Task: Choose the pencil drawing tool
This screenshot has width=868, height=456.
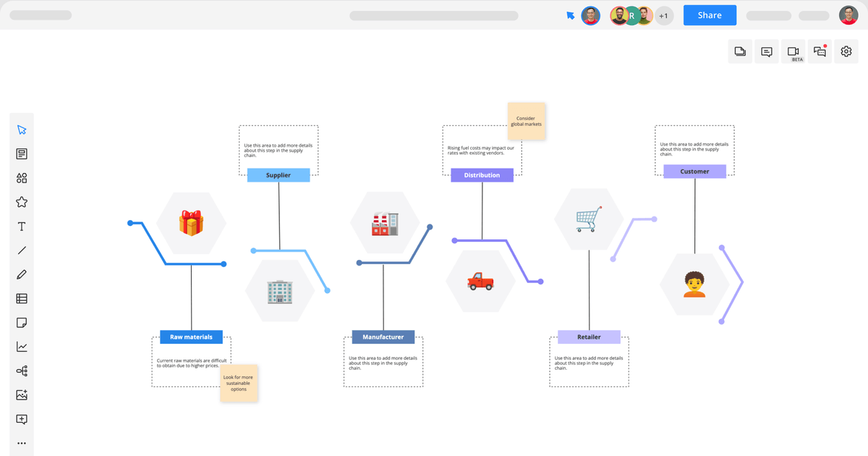Action: click(22, 275)
